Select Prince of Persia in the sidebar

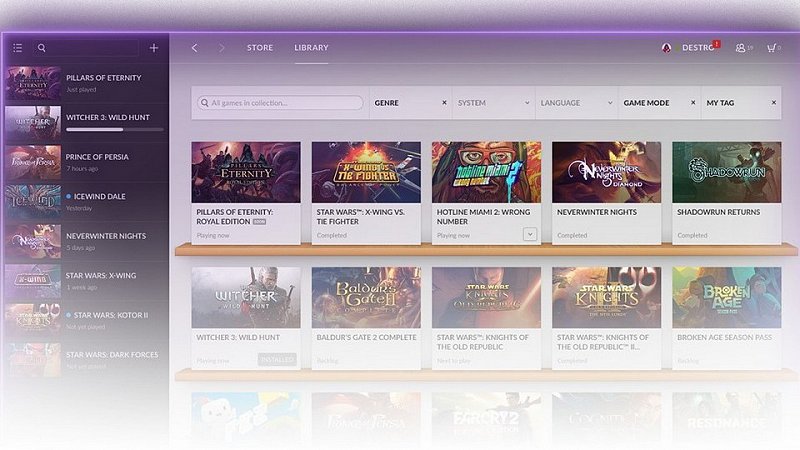click(x=86, y=162)
